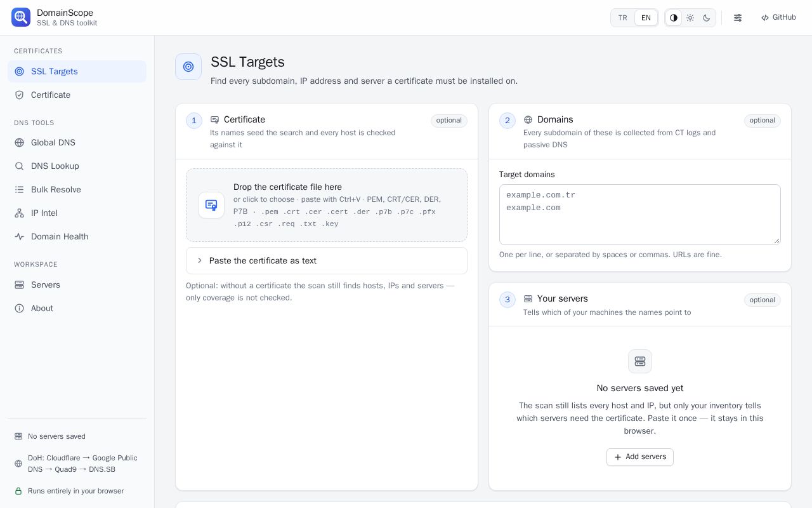Click the DomainScope logo icon
This screenshot has height=508, width=812.
[x=21, y=17]
